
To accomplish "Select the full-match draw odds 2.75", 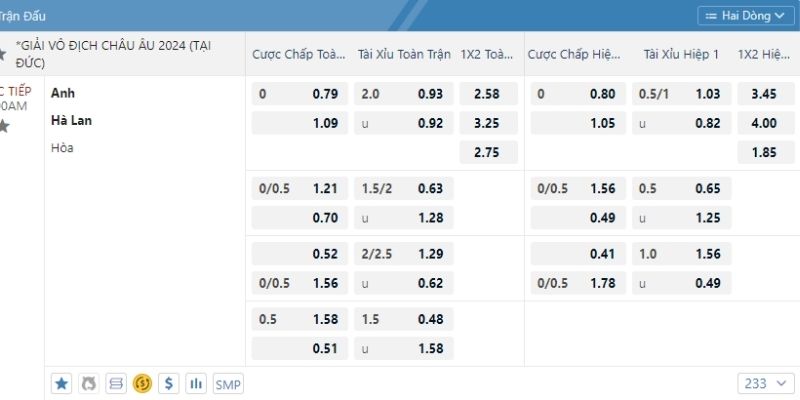I will point(488,153).
